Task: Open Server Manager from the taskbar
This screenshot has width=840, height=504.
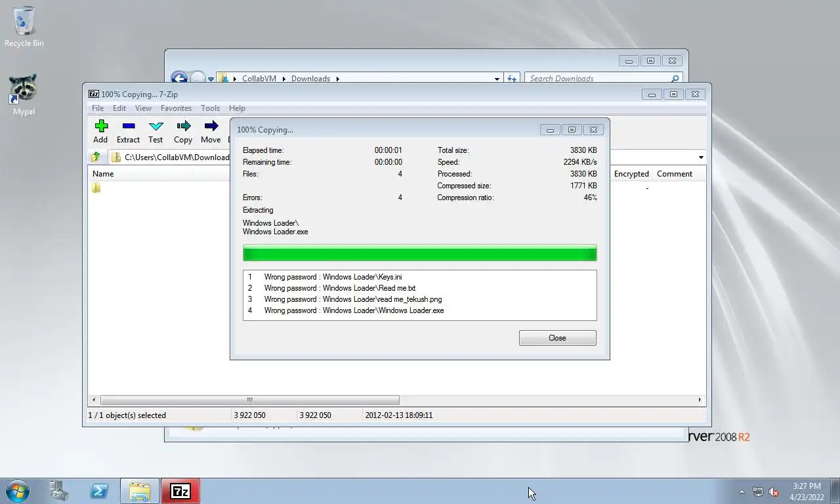Action: click(59, 491)
